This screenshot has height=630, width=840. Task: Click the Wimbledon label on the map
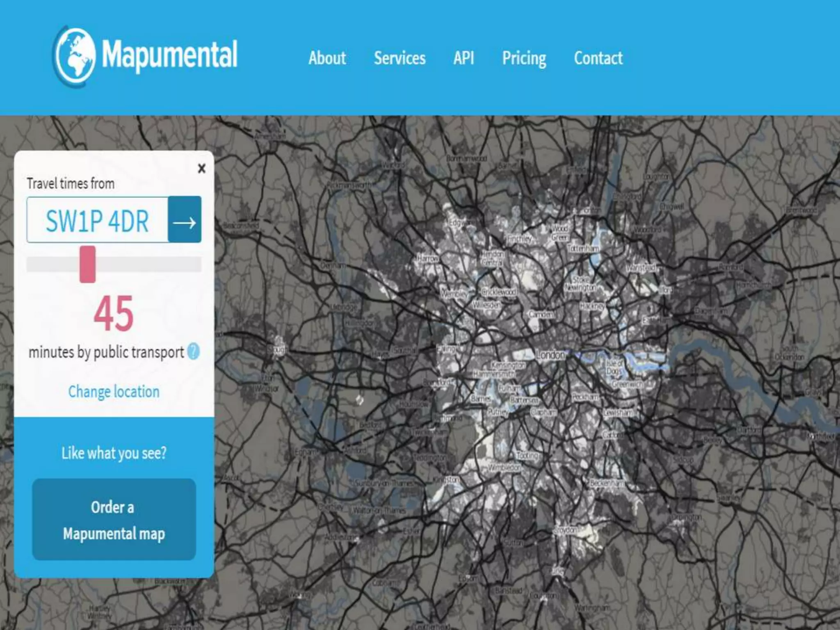(x=504, y=467)
